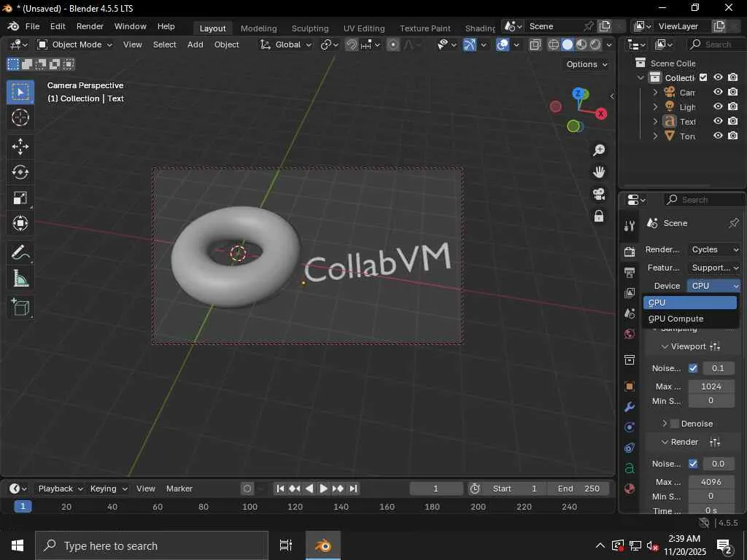Open the Render menu
747x560 pixels.
click(x=90, y=26)
